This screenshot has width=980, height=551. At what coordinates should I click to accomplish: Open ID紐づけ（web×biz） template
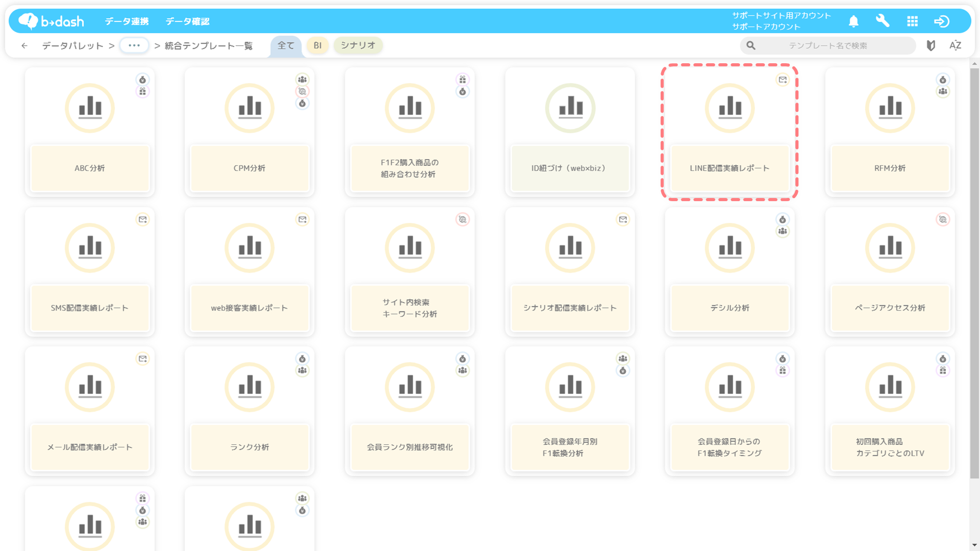(x=570, y=168)
